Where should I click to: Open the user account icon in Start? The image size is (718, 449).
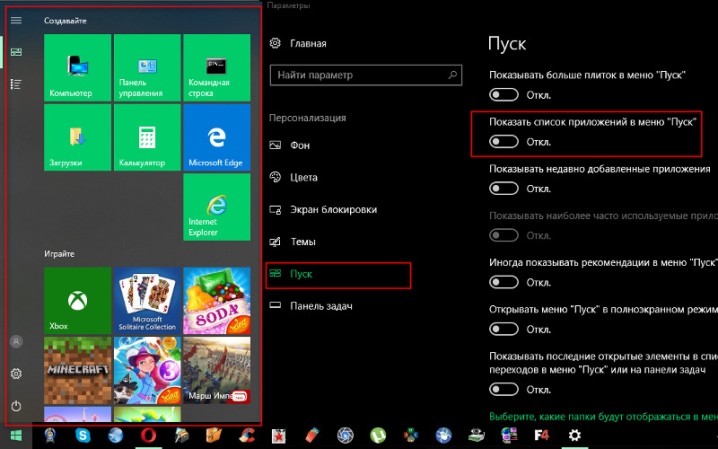[x=16, y=341]
